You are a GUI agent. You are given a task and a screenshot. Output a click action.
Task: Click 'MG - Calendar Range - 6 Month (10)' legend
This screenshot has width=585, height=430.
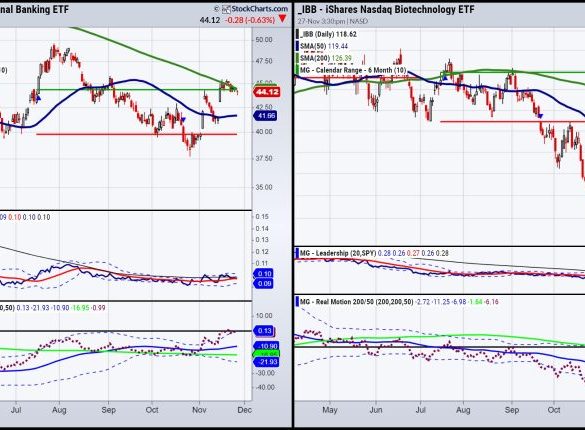coord(353,70)
